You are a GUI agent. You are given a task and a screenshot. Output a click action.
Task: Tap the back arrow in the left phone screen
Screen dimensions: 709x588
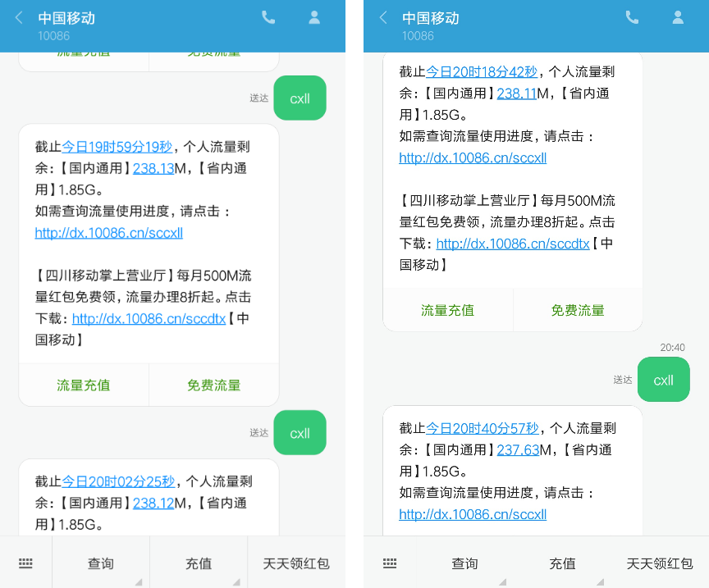click(x=19, y=17)
